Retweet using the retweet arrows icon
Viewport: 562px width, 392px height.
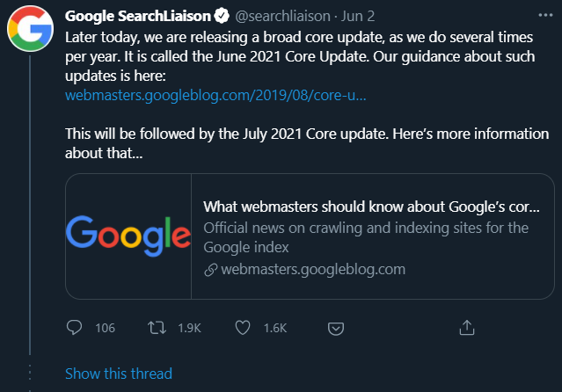pos(157,328)
